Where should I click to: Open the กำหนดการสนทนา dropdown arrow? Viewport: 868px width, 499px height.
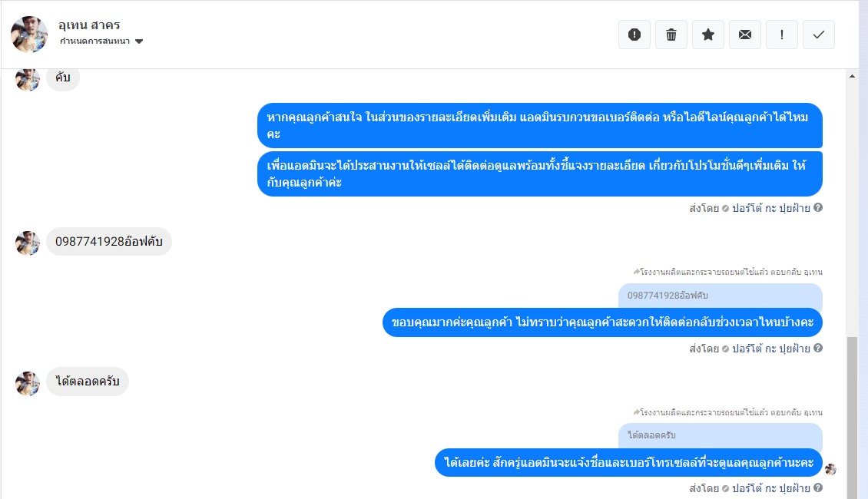pyautogui.click(x=139, y=41)
